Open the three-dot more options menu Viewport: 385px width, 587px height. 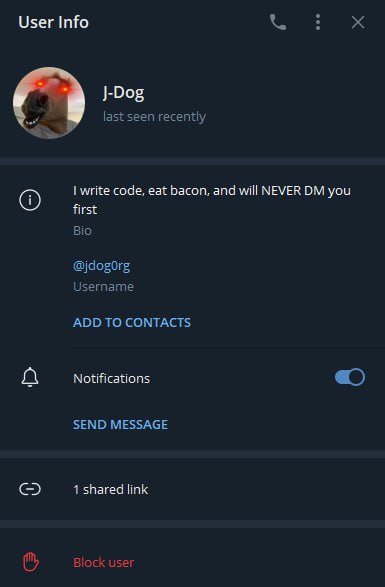pyautogui.click(x=318, y=22)
